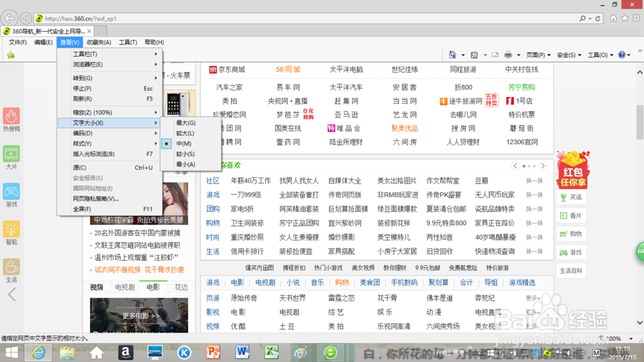Open the 聚美优品 link
644x362 pixels.
(404, 128)
